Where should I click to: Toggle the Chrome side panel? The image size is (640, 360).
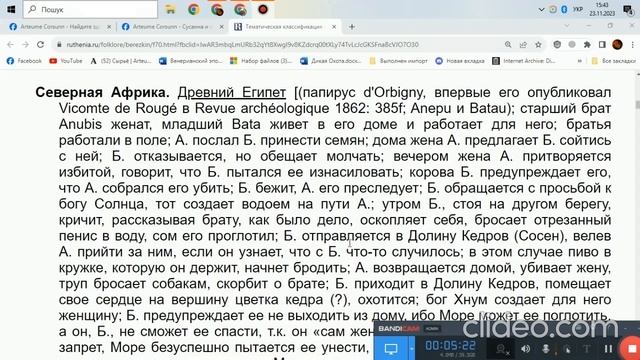(602, 44)
